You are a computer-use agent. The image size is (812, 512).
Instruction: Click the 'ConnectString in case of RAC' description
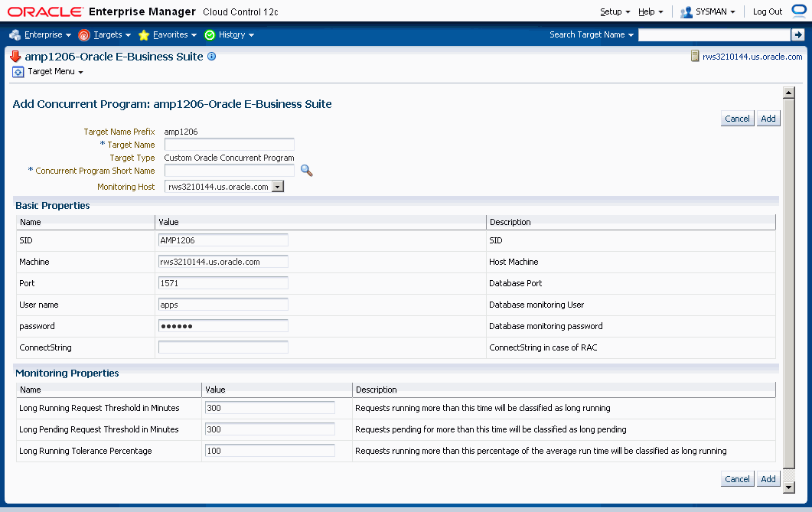coord(543,347)
